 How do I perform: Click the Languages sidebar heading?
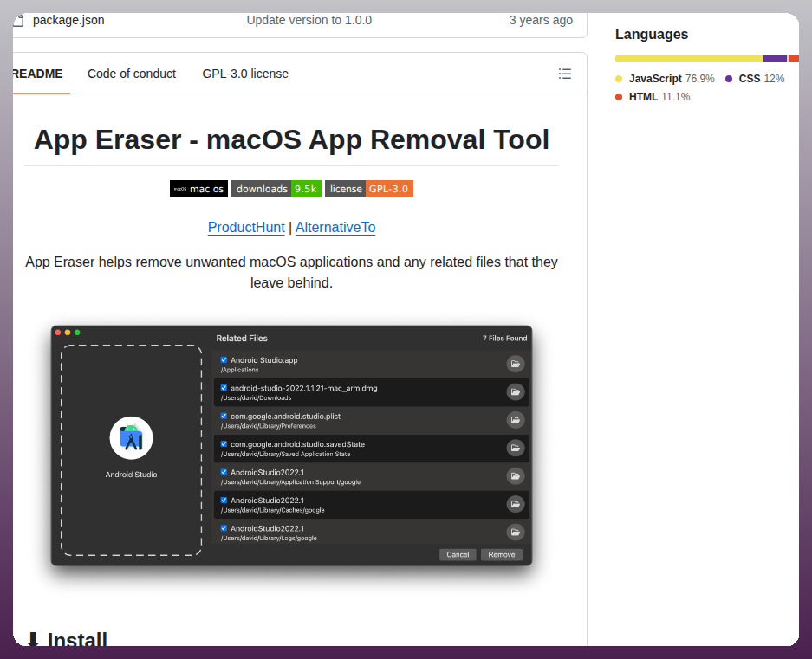pos(652,34)
